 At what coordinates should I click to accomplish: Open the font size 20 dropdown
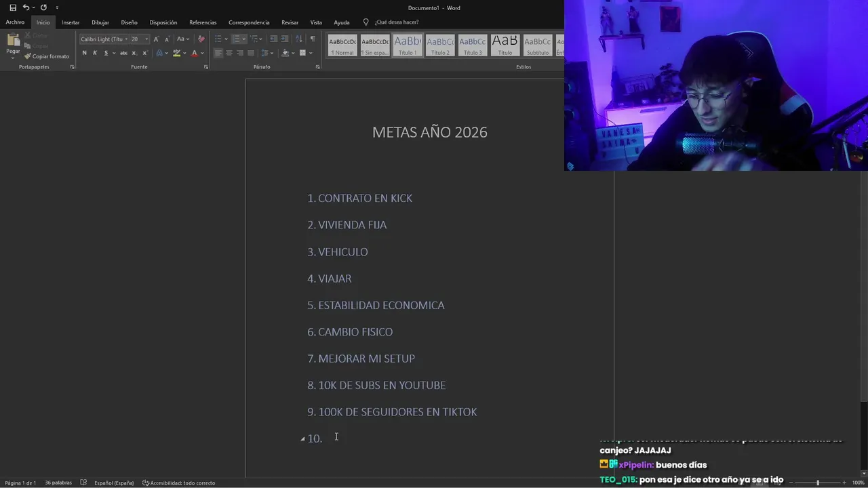click(x=146, y=39)
